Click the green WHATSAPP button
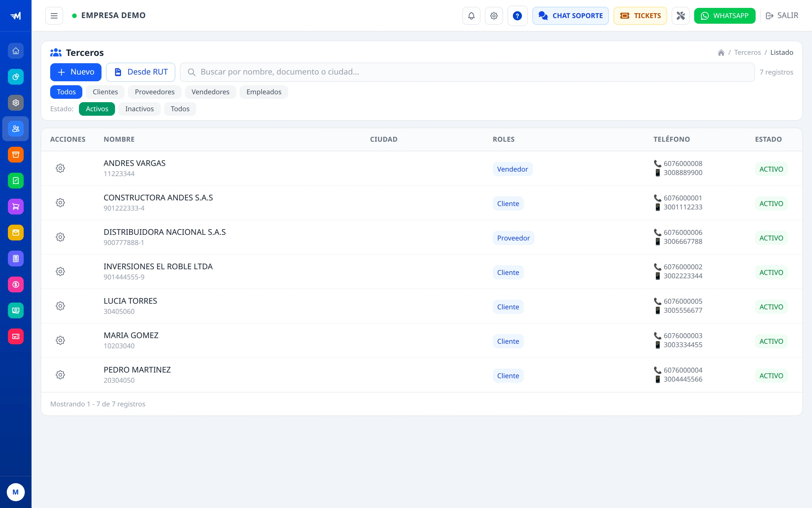This screenshot has width=812, height=508. coord(724,16)
